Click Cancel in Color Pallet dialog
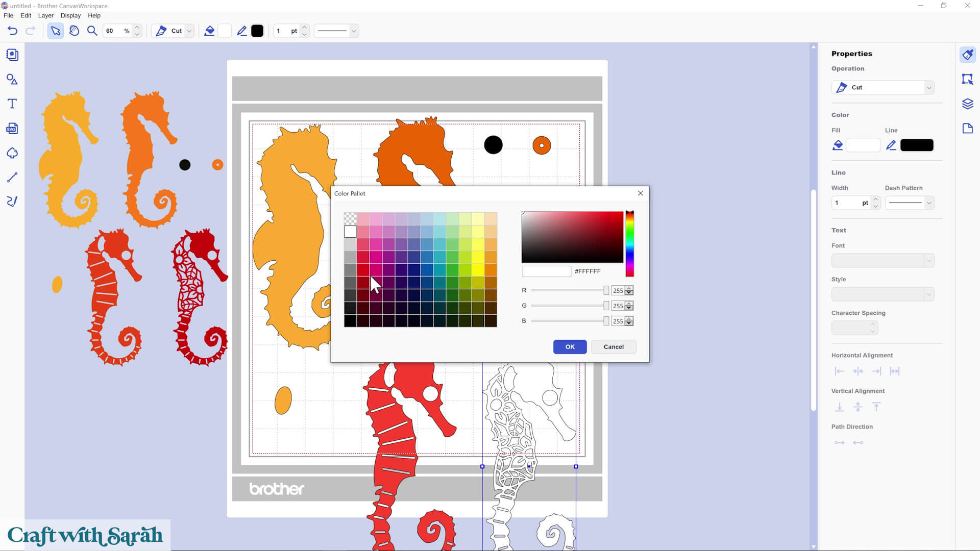Image resolution: width=980 pixels, height=551 pixels. 614,347
